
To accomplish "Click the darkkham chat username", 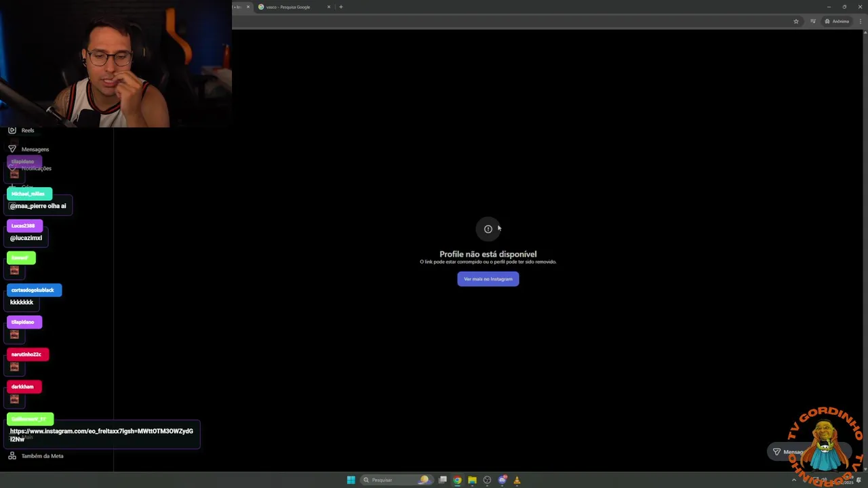I will click(x=24, y=386).
